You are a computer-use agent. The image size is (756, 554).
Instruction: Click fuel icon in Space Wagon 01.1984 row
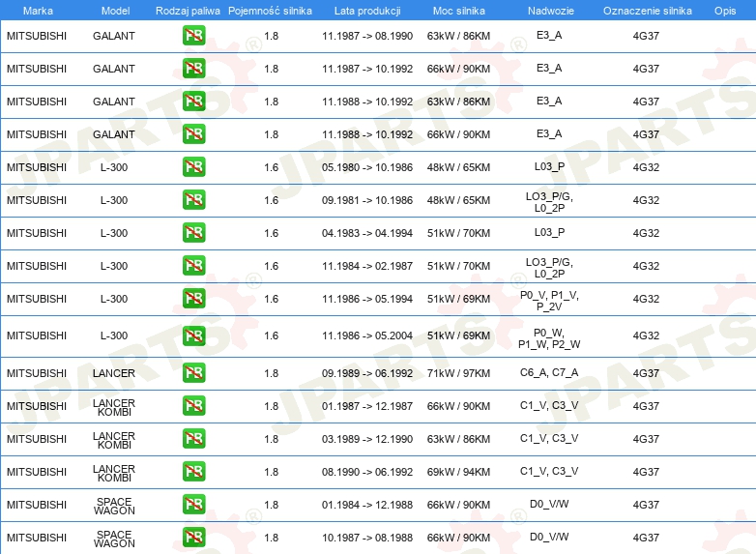point(193,504)
